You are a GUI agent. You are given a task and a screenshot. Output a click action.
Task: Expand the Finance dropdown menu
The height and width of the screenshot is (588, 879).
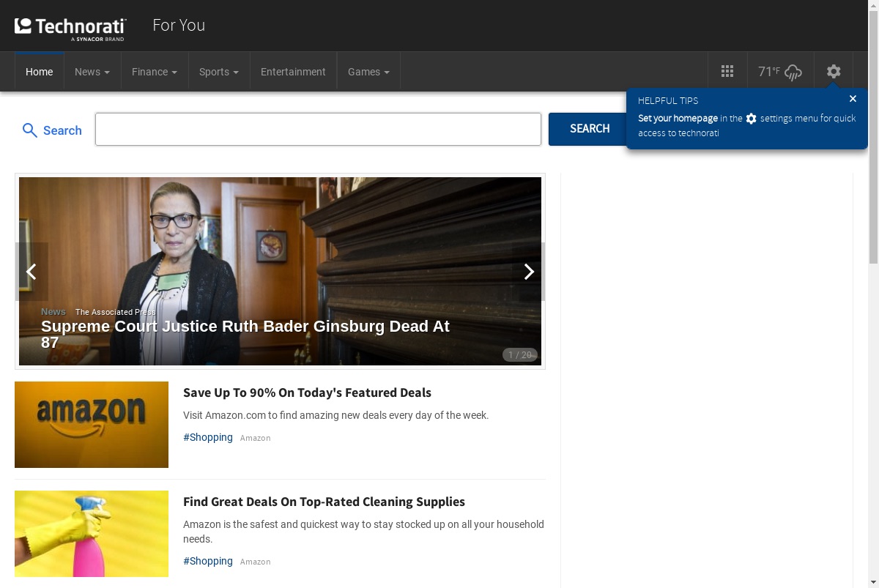pos(155,72)
